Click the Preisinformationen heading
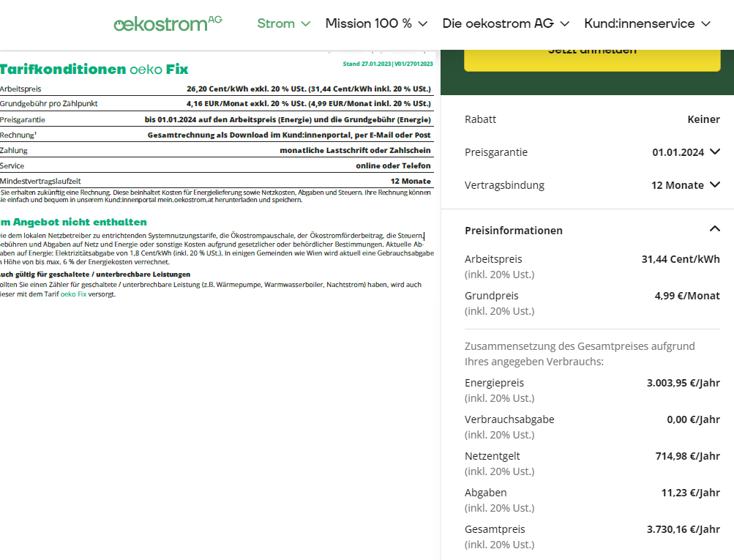 coord(514,231)
